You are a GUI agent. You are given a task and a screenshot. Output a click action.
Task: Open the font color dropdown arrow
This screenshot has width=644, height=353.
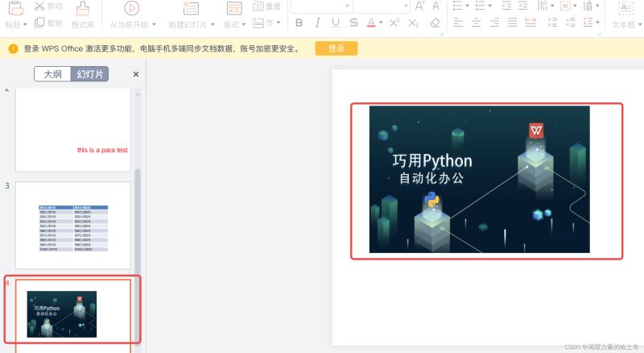point(381,24)
